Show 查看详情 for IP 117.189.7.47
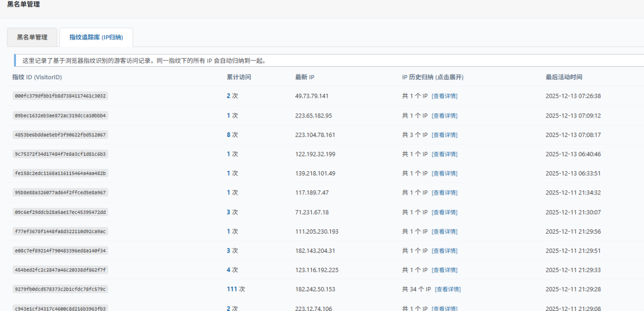644x311 pixels. pos(444,192)
